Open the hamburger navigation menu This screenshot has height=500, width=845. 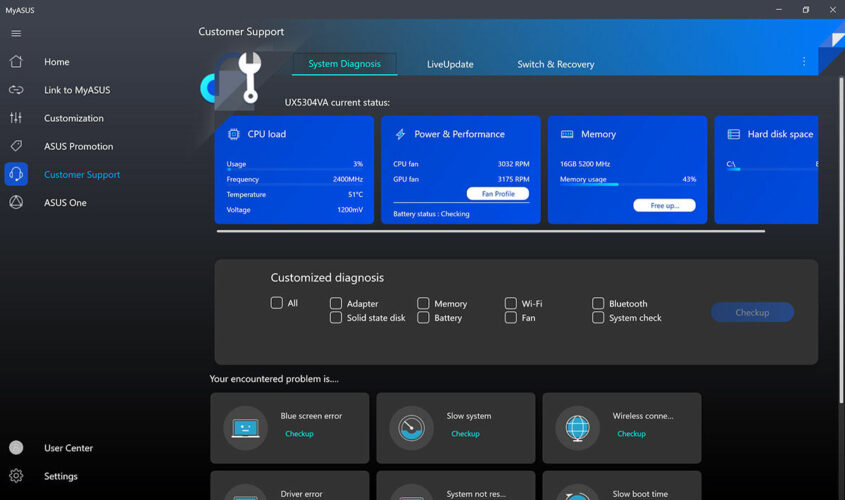(16, 33)
